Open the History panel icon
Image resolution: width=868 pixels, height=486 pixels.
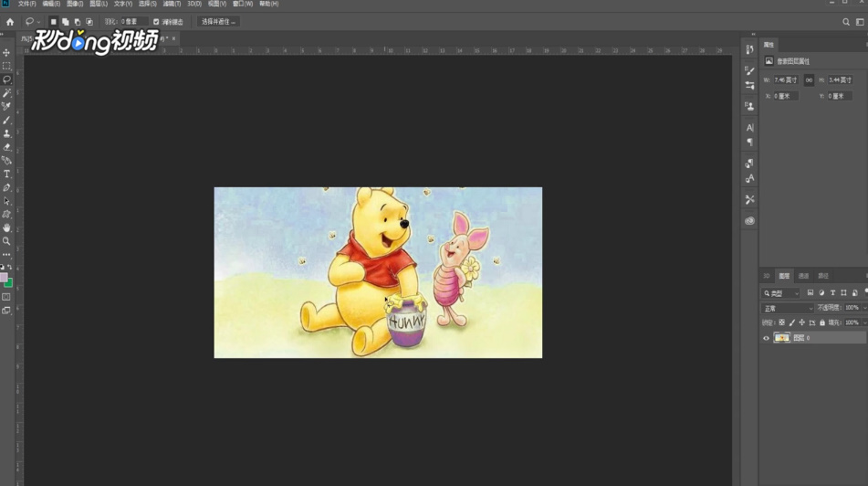[x=749, y=50]
